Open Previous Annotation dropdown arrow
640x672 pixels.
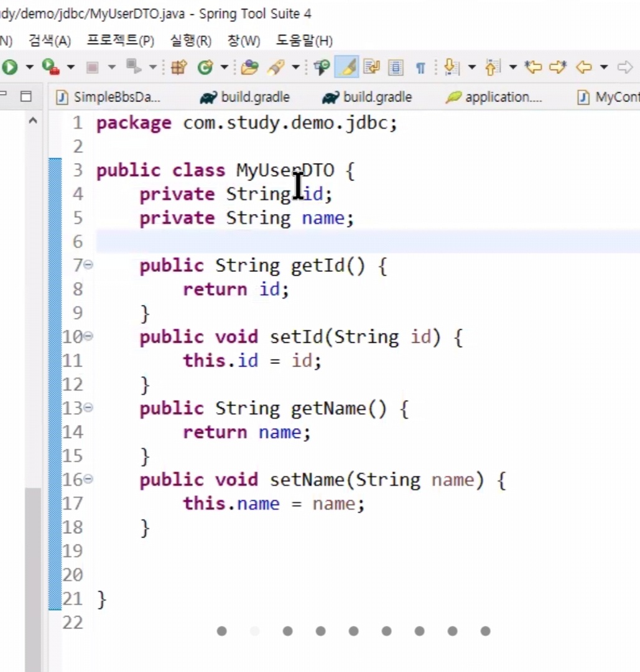(512, 67)
